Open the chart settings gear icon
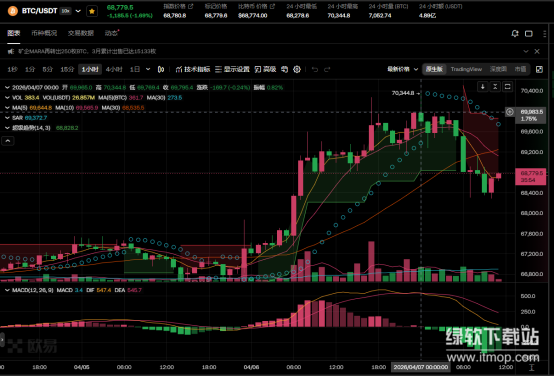 click(x=297, y=69)
